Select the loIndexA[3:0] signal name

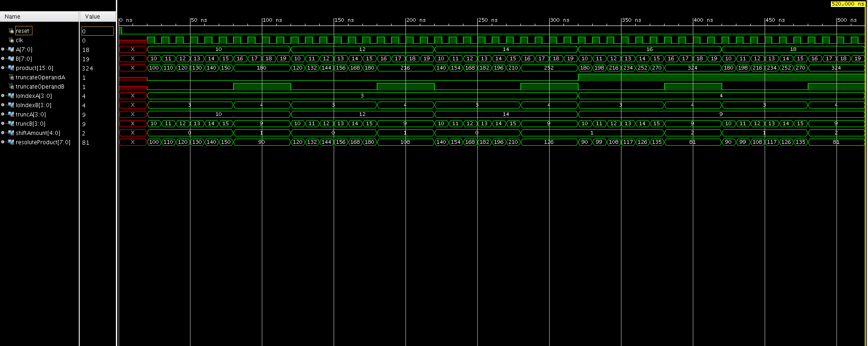34,96
